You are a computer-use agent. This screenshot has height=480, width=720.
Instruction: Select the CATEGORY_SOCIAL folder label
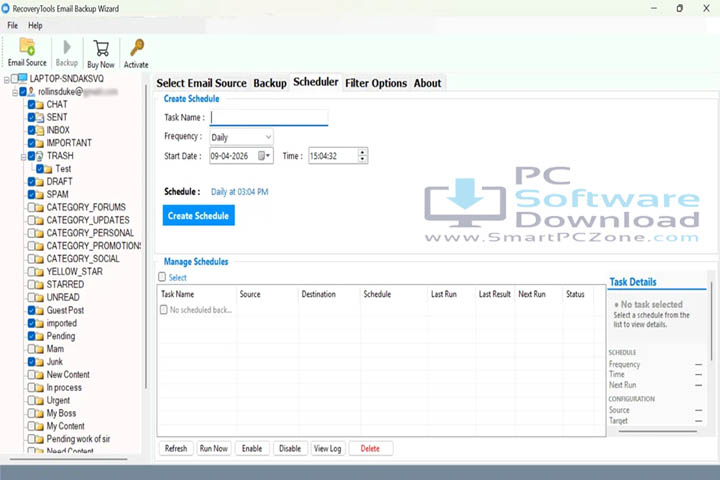pos(83,259)
